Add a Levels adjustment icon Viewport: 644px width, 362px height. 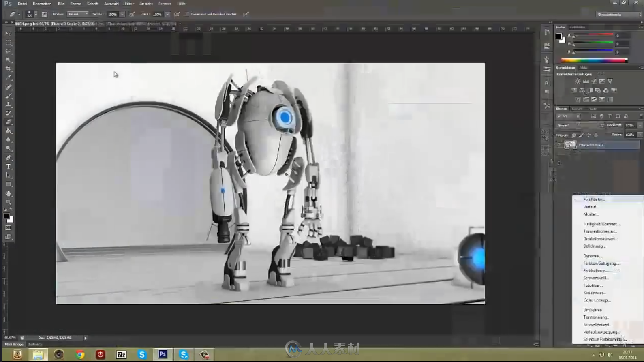coord(586,81)
